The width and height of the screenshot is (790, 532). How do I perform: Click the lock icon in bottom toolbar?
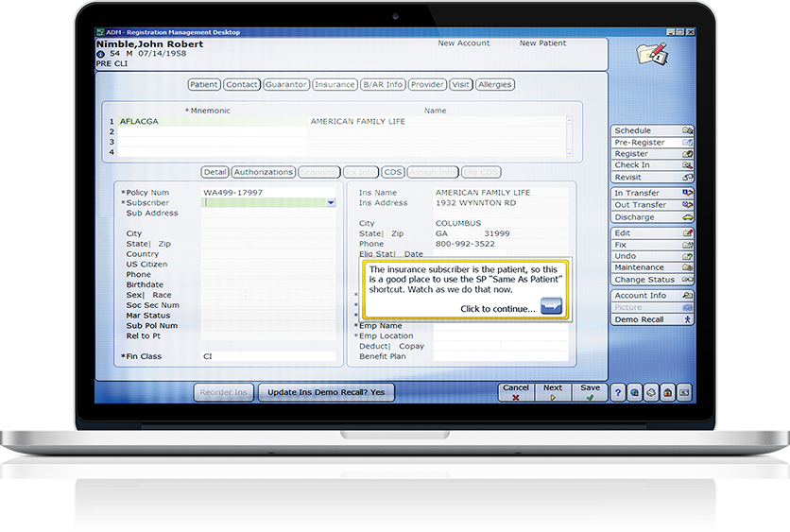click(x=667, y=392)
